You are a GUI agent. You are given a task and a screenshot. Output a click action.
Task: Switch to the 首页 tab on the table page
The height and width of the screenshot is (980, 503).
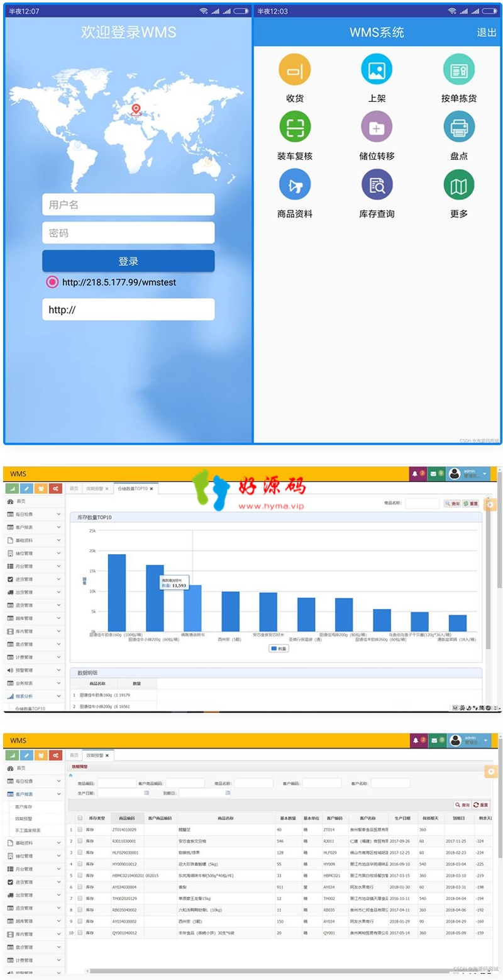pyautogui.click(x=74, y=755)
